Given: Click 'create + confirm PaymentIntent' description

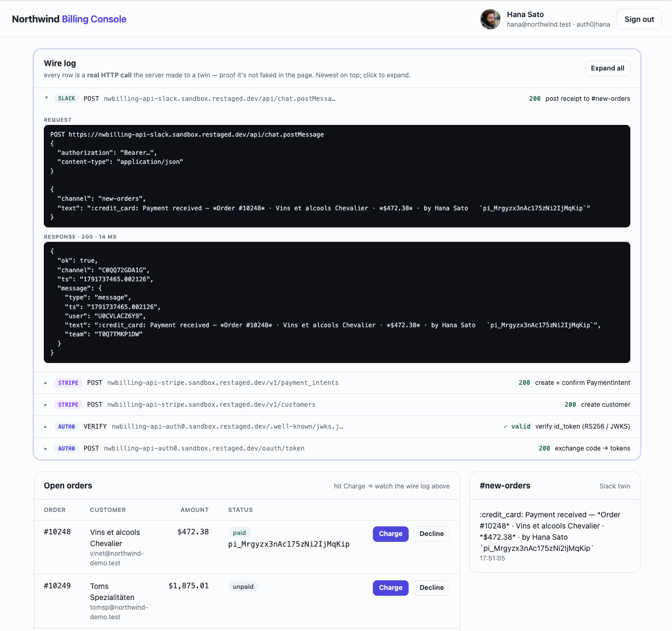Looking at the screenshot, I should 582,383.
